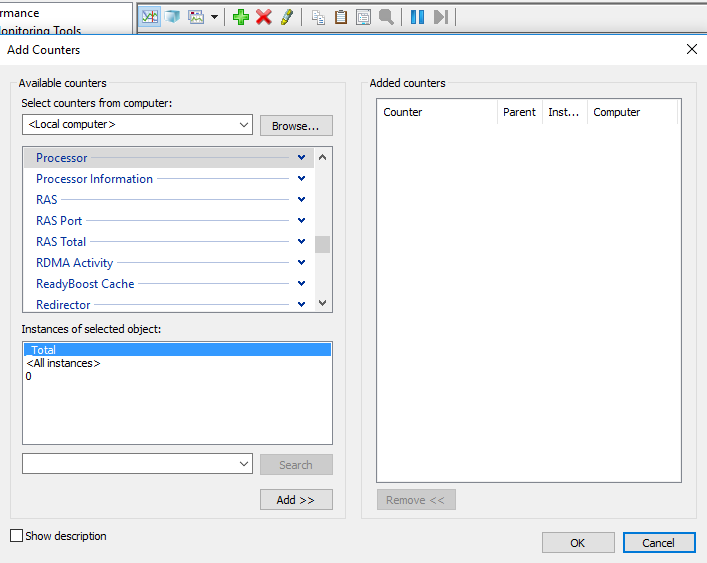
Task: Select instance 0 in the list
Action: (x=177, y=376)
